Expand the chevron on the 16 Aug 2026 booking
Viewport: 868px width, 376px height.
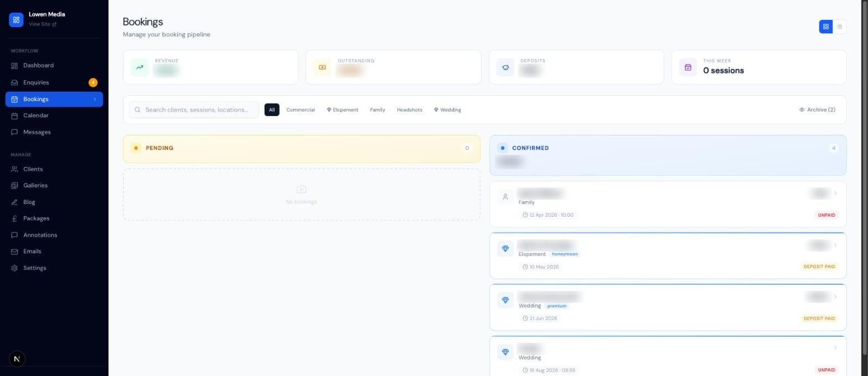click(x=835, y=348)
